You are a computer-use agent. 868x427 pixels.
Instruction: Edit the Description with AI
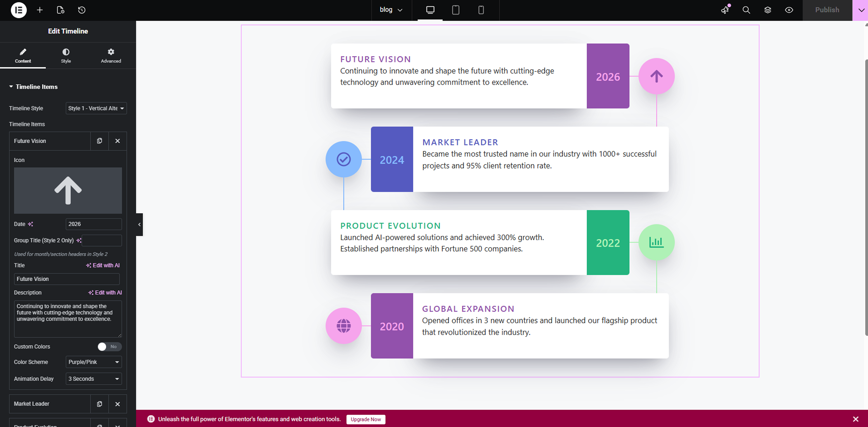click(105, 293)
